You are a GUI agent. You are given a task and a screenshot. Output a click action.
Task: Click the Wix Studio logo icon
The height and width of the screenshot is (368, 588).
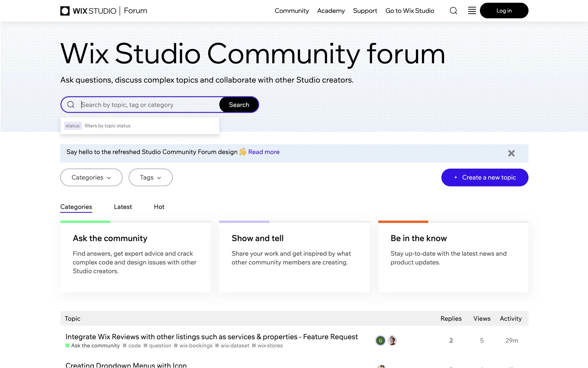pos(65,11)
